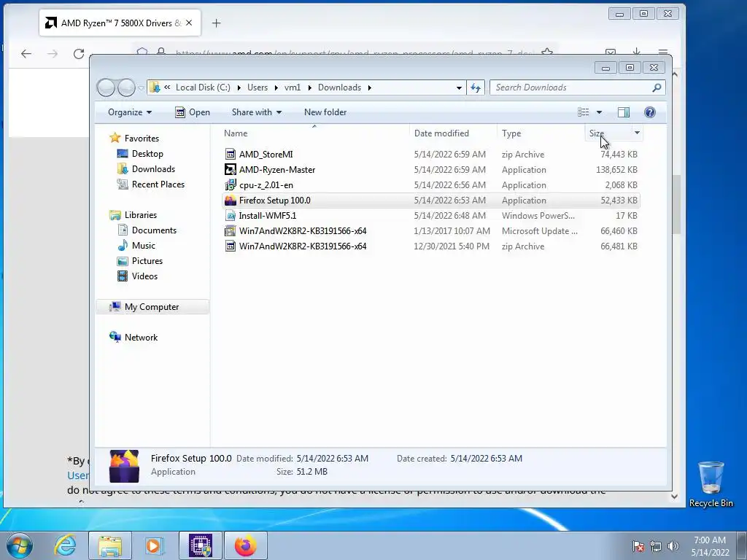This screenshot has height=560, width=747.
Task: Click the Firefox Setup 100.0 file icon
Action: pos(231,200)
